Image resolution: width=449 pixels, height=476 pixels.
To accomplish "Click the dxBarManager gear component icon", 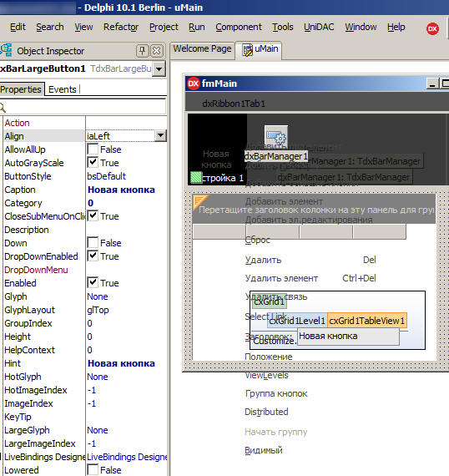I will pos(276,136).
